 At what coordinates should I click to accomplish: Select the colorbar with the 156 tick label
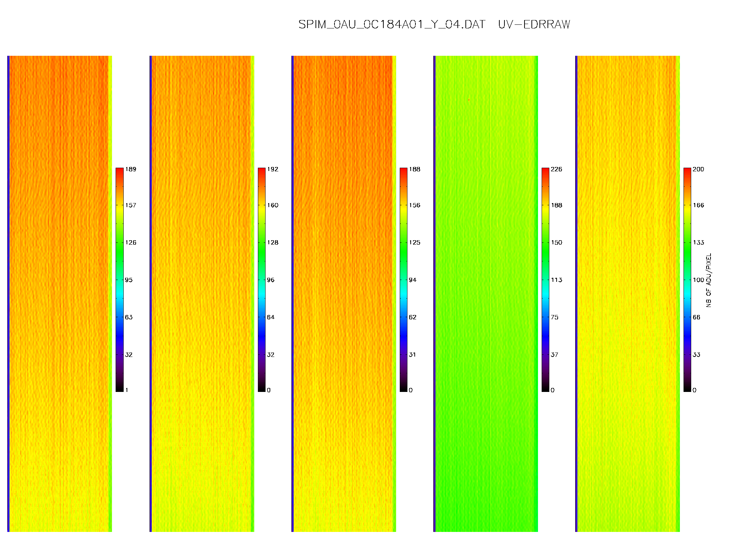(x=403, y=280)
